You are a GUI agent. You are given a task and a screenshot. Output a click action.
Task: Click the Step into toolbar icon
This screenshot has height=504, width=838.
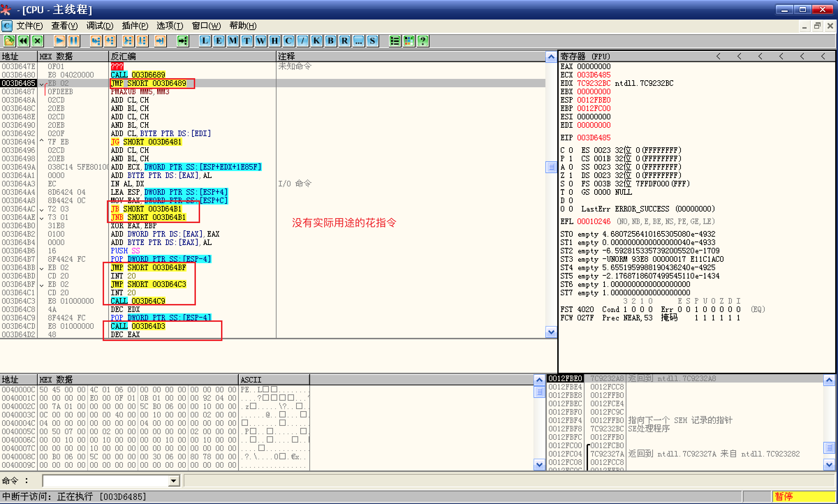click(x=96, y=41)
